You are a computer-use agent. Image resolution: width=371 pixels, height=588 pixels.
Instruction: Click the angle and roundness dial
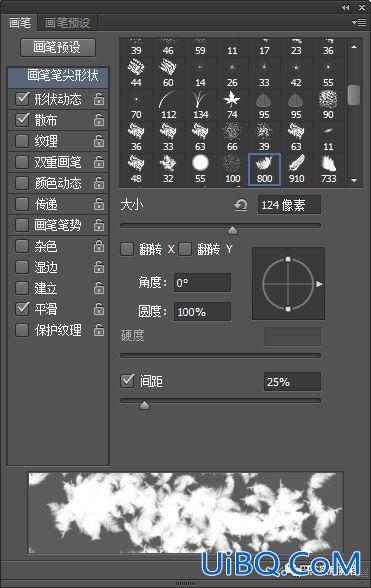(x=288, y=284)
